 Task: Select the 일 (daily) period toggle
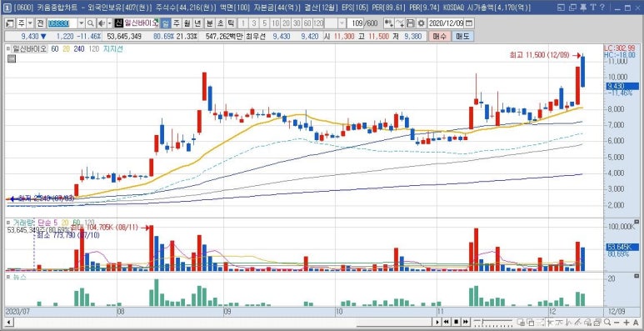point(165,23)
